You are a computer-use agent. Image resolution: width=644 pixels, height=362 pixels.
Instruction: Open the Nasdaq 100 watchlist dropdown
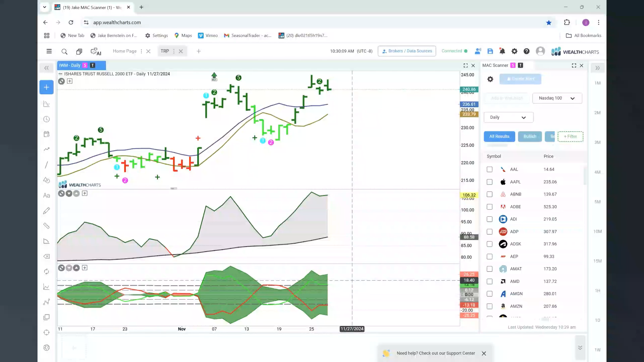(x=557, y=98)
